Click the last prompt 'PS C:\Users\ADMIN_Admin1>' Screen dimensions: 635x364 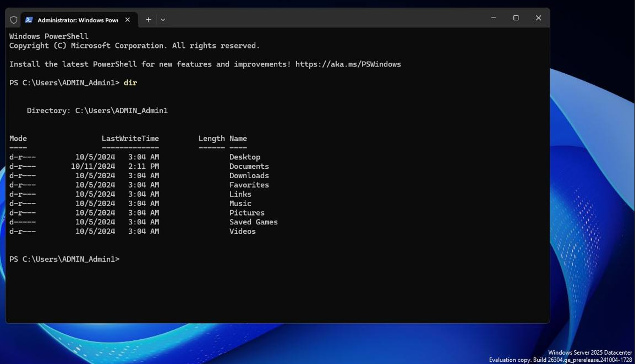tap(64, 259)
